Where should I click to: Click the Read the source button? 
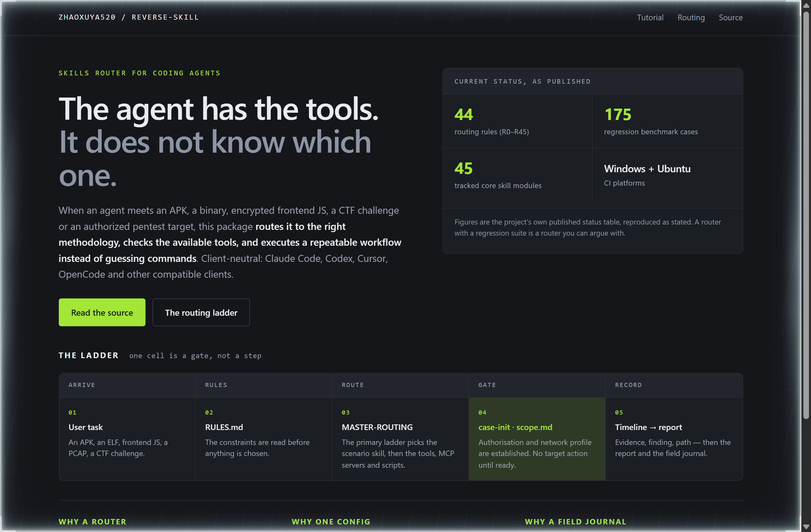click(102, 312)
